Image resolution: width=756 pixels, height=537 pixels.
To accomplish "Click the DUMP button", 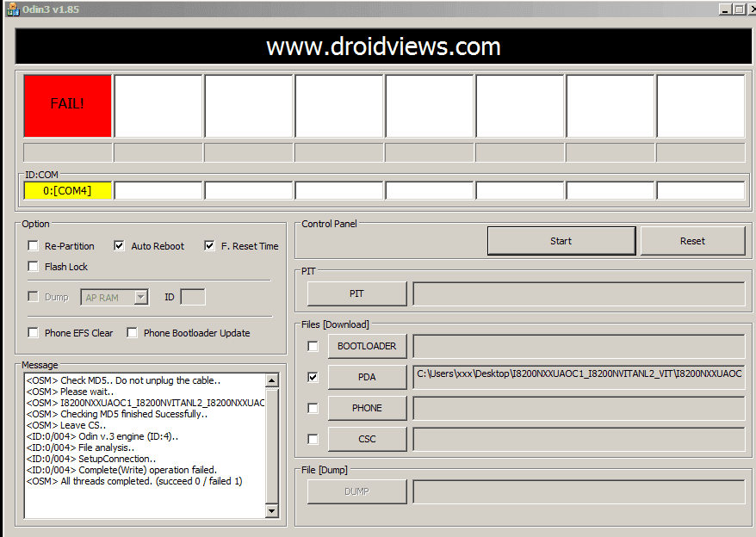I will [x=356, y=491].
